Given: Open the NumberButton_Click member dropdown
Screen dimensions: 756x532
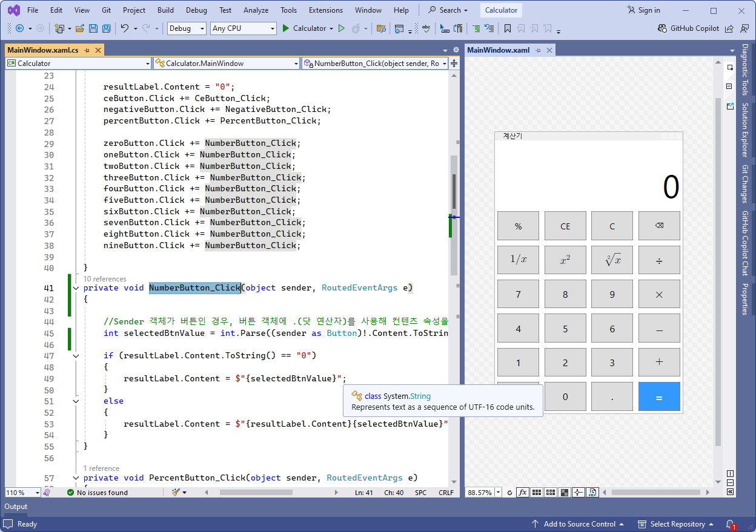Looking at the screenshot, I should 375,63.
